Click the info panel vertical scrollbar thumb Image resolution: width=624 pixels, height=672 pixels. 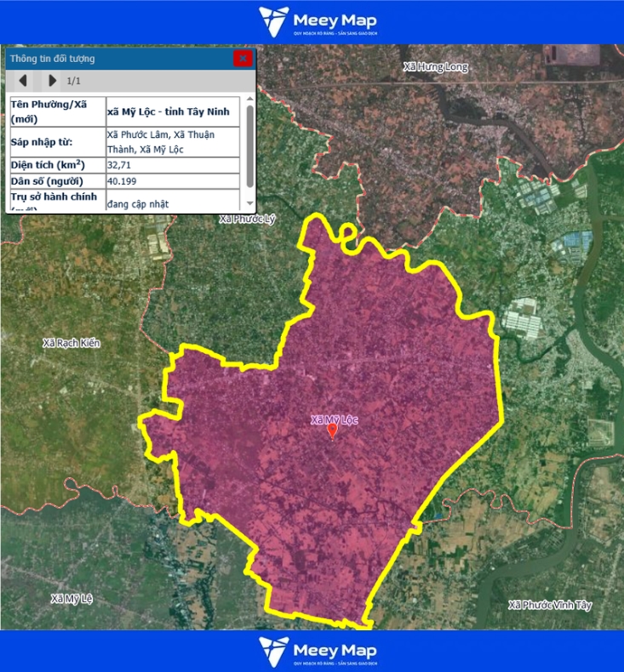[x=249, y=146]
